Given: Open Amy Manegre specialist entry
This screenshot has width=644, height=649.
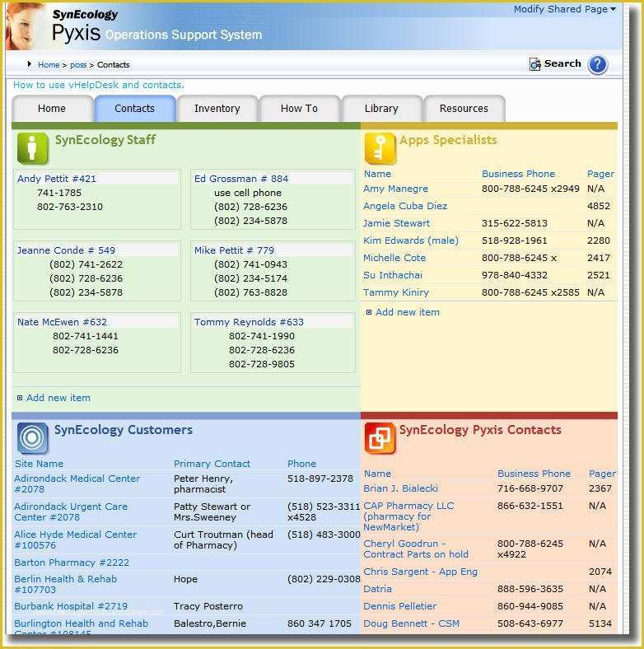Looking at the screenshot, I should tap(395, 189).
